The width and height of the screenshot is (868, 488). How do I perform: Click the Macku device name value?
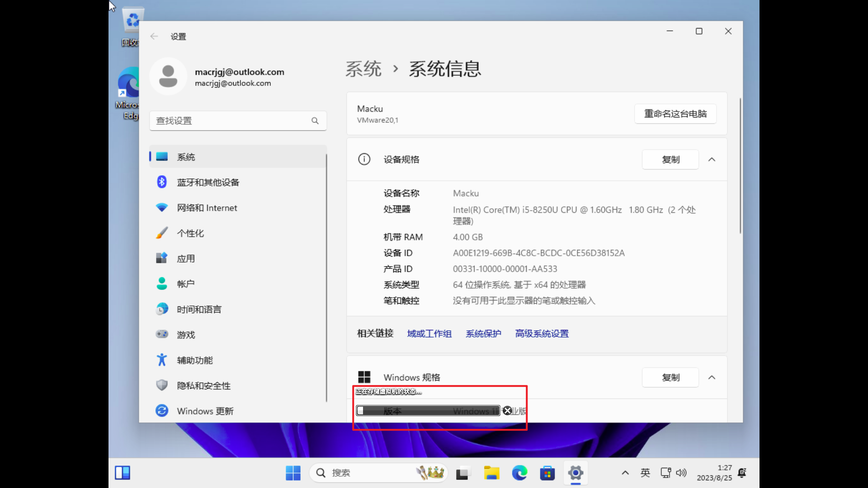(466, 193)
